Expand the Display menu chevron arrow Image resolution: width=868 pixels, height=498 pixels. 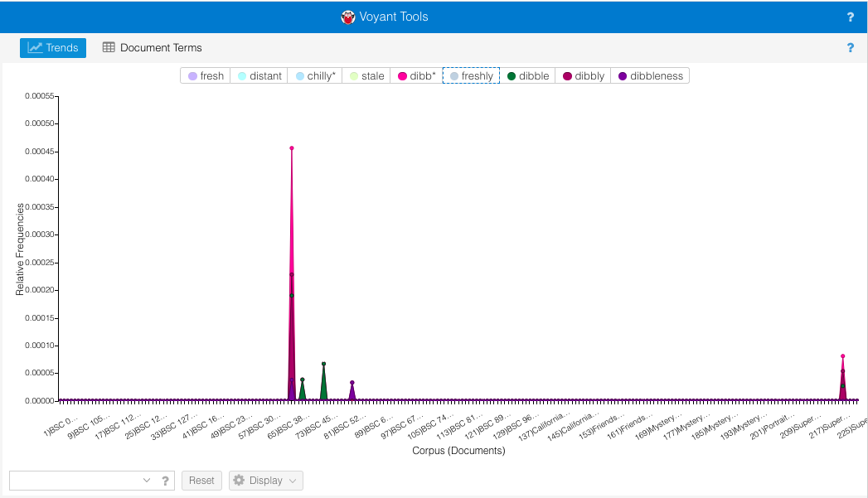pyautogui.click(x=293, y=481)
